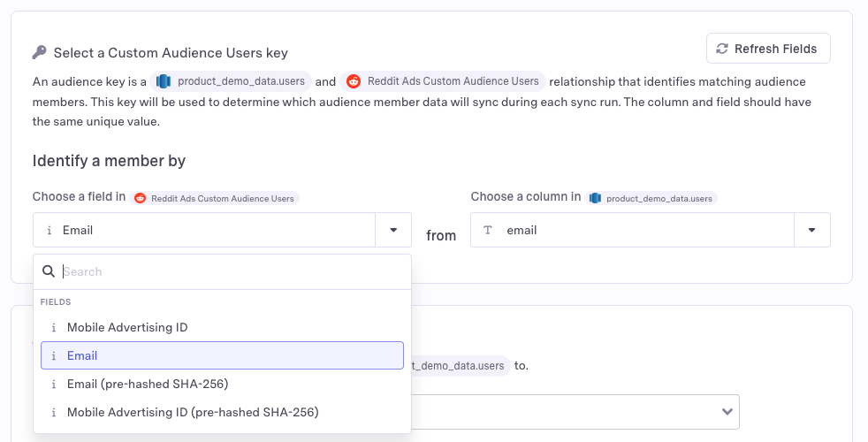The height and width of the screenshot is (442, 868).
Task: Click the info icon beside Mobile Advertising ID
Action: tap(53, 327)
